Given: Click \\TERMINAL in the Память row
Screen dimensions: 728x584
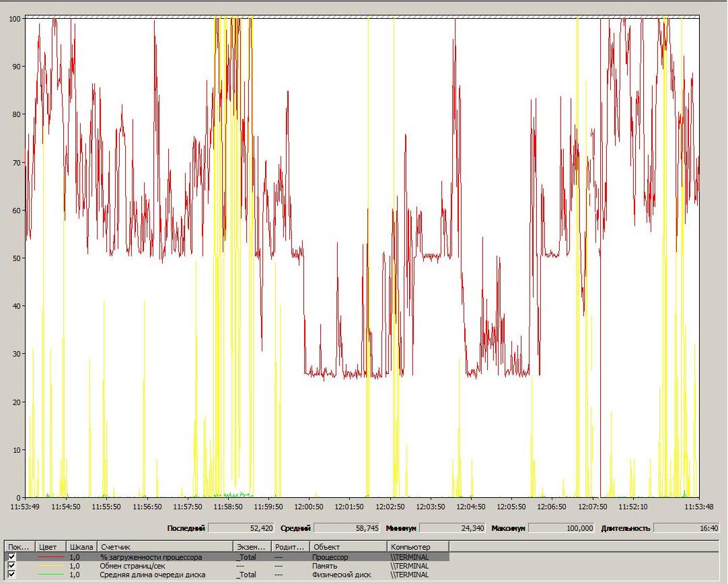Looking at the screenshot, I should point(410,566).
